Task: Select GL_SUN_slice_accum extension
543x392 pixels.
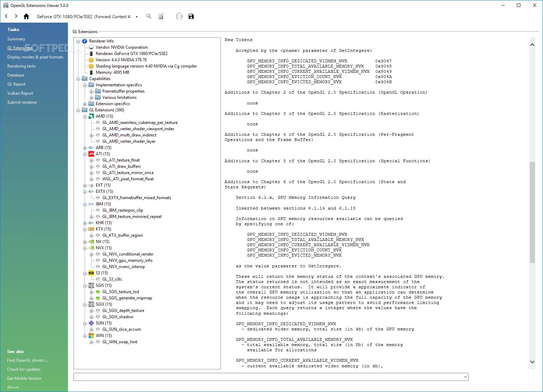Action: (x=122, y=329)
